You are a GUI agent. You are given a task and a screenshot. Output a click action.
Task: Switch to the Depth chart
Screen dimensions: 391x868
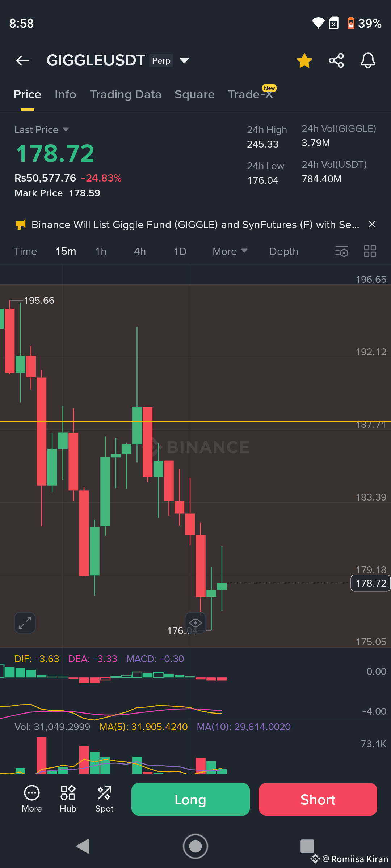click(x=284, y=251)
